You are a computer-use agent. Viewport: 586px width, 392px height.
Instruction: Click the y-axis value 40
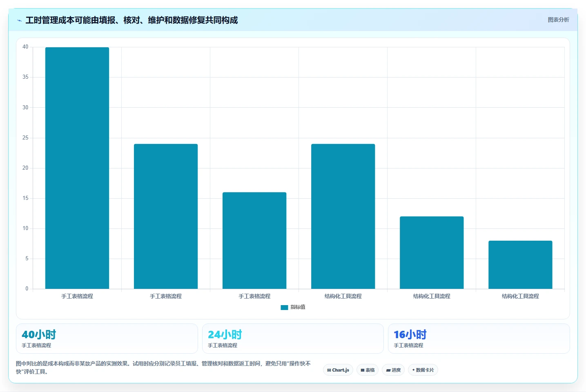click(x=25, y=47)
